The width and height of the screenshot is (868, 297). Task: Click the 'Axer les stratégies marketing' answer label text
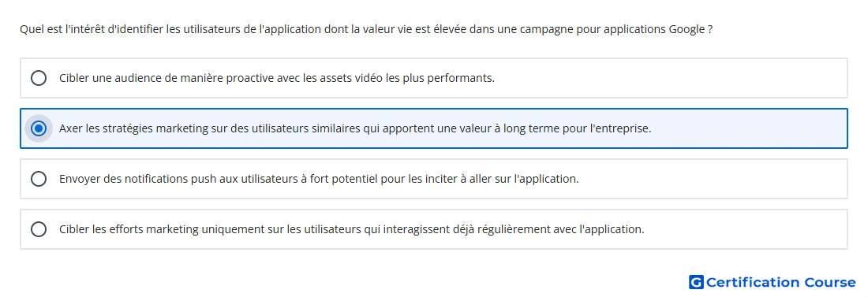[355, 128]
